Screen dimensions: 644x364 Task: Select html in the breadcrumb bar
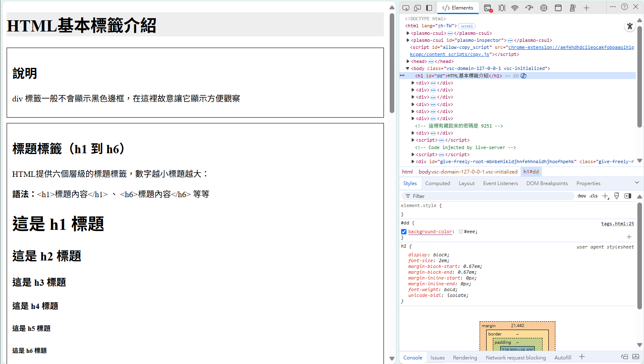[408, 171]
